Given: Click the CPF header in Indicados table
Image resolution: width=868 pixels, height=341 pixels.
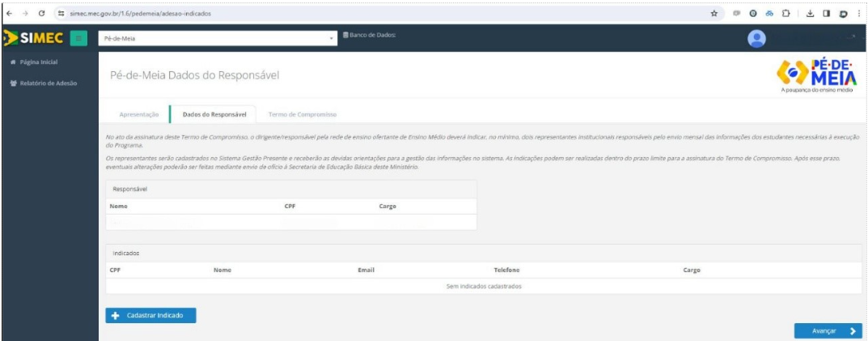Looking at the screenshot, I should click(x=115, y=270).
